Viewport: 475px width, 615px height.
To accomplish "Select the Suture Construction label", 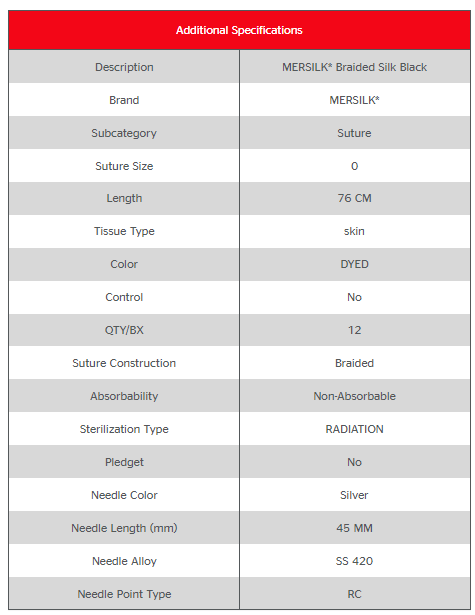I will (124, 363).
